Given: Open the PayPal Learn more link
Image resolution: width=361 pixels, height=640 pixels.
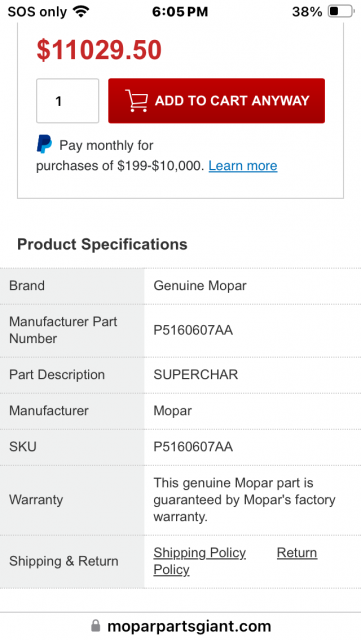Looking at the screenshot, I should pos(243,166).
